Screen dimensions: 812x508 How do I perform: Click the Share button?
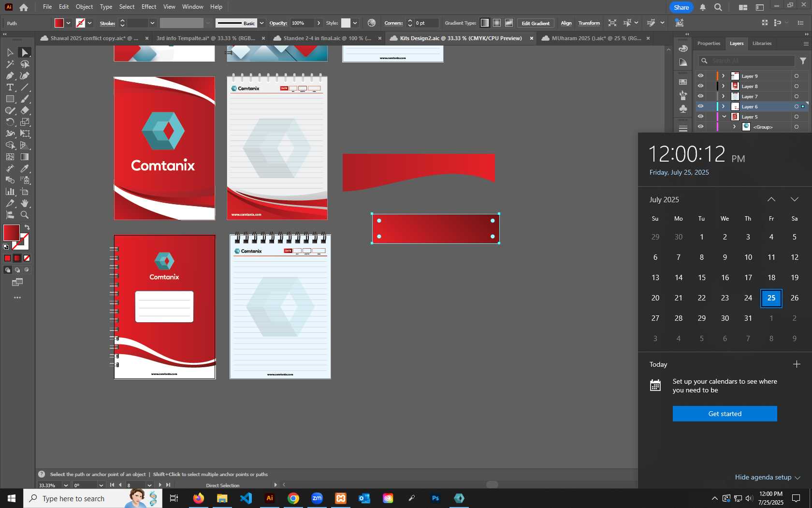(x=681, y=7)
